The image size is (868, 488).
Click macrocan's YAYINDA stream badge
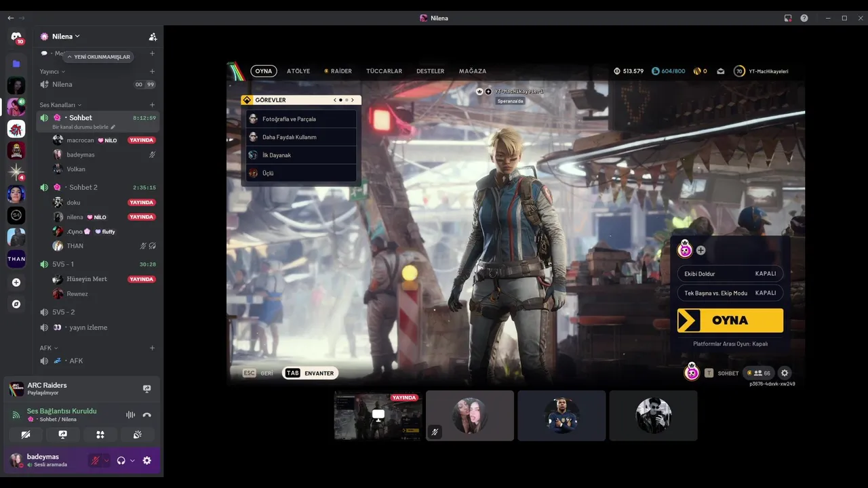(x=142, y=140)
